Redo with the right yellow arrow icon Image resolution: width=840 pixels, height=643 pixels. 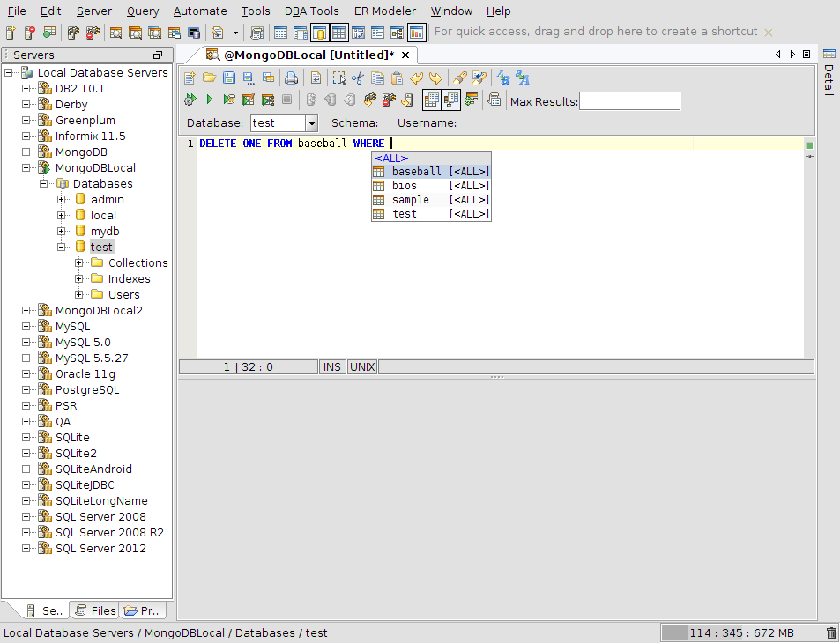coord(435,78)
